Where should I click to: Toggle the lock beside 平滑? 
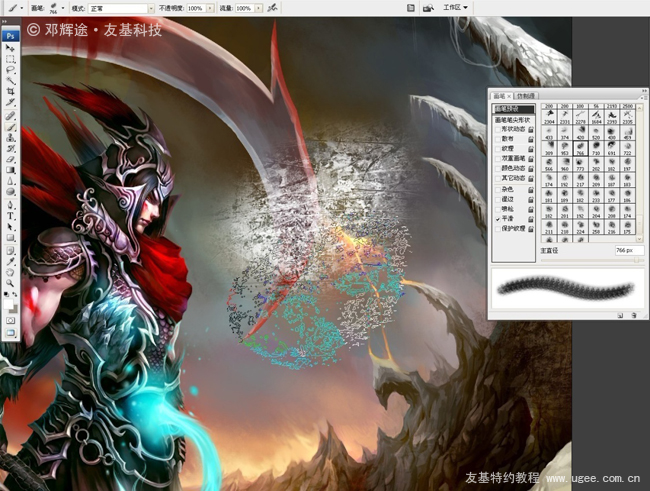tap(531, 219)
